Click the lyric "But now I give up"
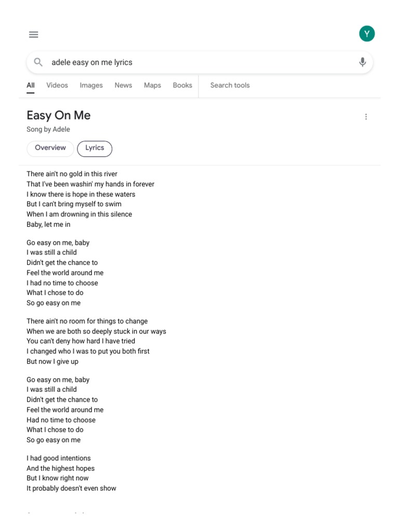This screenshot has width=399, height=532. point(52,361)
